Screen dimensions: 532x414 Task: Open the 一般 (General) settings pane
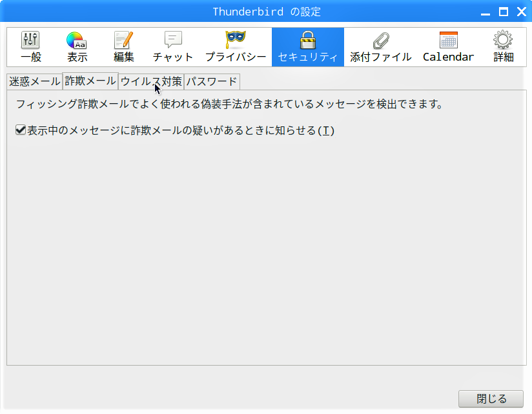coord(30,47)
